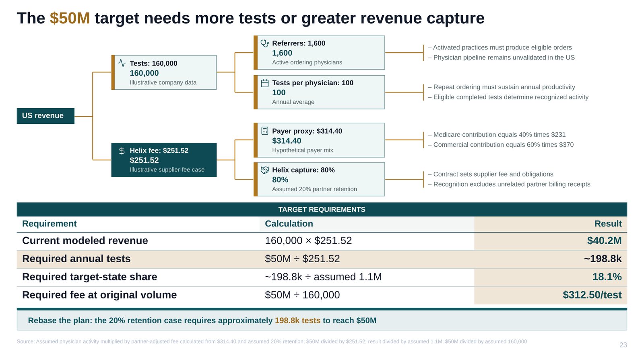Viewport: 644px width, 362px height.
Task: Click the dollar sign icon beside Helix fee
Action: click(122, 150)
